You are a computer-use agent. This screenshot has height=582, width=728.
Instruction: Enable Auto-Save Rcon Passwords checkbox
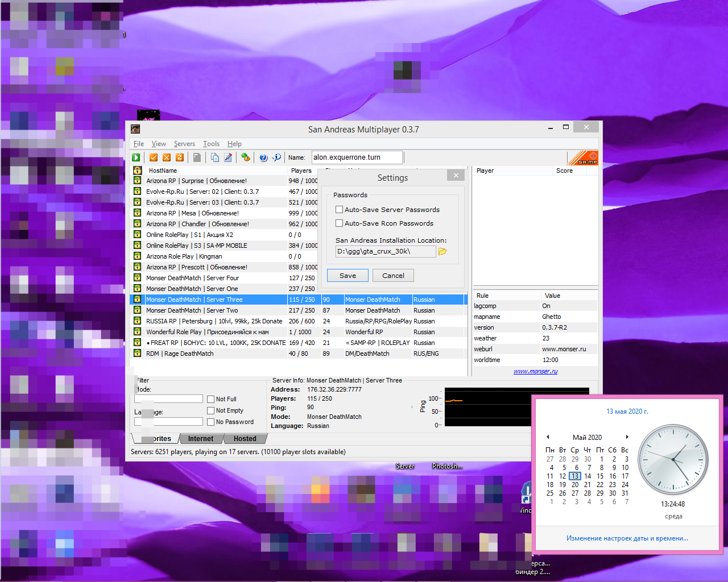pyautogui.click(x=339, y=223)
